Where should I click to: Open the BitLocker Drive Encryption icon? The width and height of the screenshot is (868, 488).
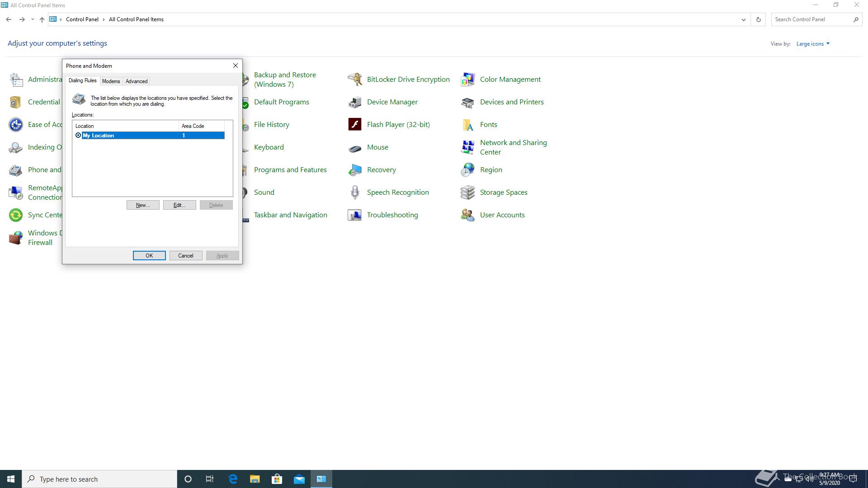[x=355, y=80]
